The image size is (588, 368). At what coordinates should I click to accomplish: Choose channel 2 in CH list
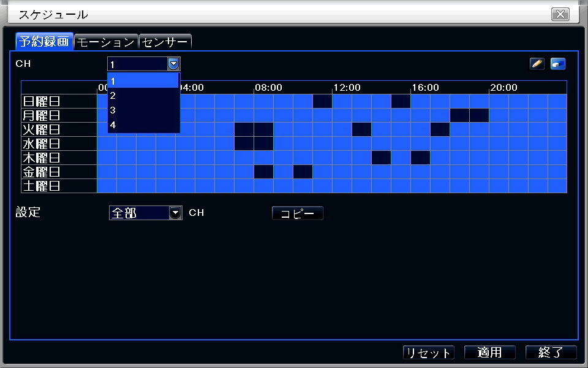pyautogui.click(x=143, y=96)
